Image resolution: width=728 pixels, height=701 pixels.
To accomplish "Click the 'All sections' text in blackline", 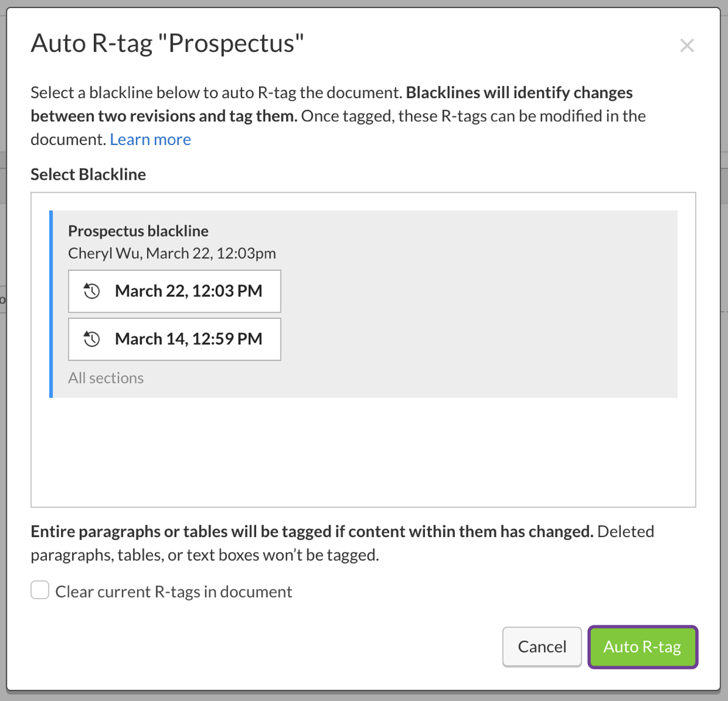I will pyautogui.click(x=106, y=378).
